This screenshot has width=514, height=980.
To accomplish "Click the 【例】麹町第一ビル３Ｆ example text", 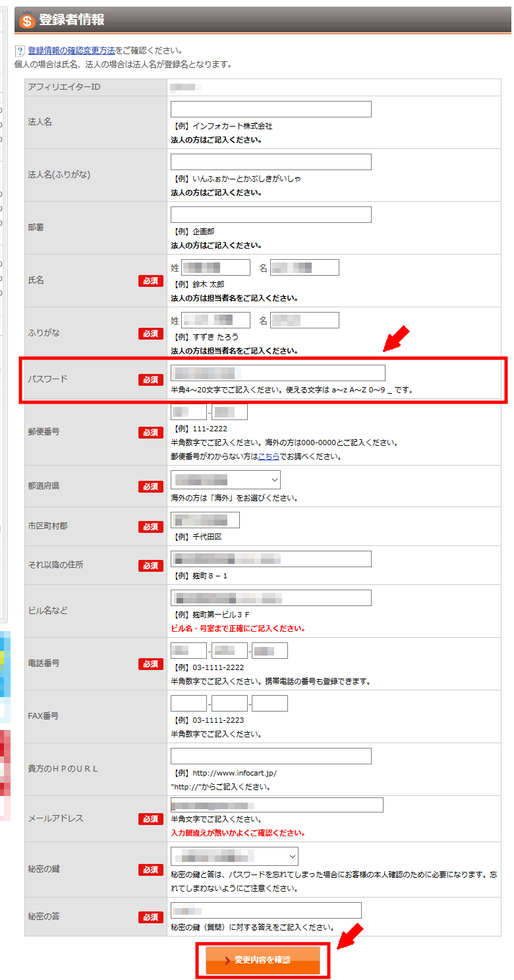I will (210, 615).
